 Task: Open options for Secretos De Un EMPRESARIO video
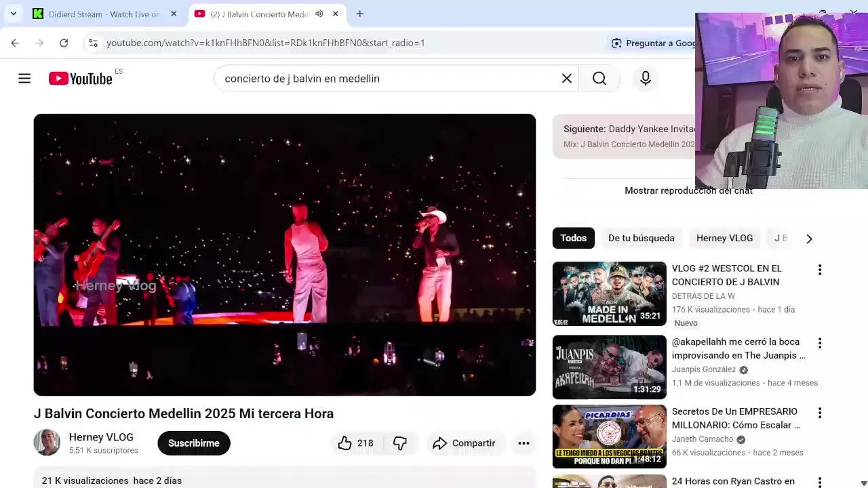pyautogui.click(x=819, y=413)
